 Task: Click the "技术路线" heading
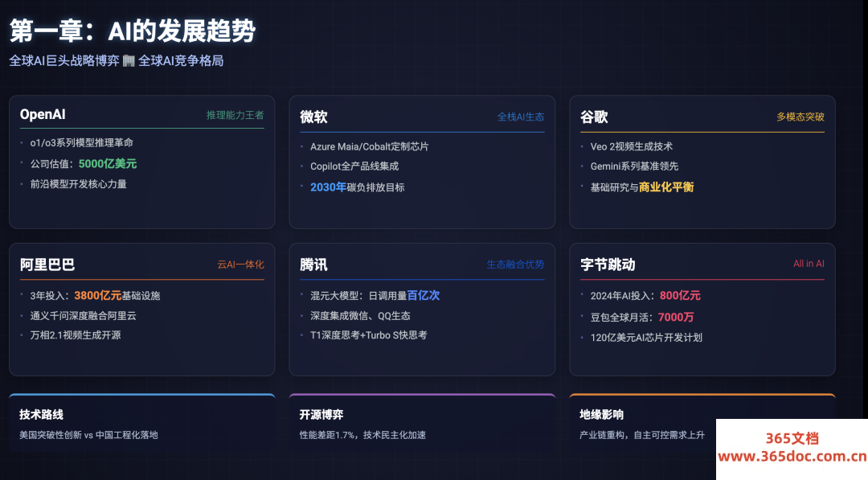pos(42,415)
